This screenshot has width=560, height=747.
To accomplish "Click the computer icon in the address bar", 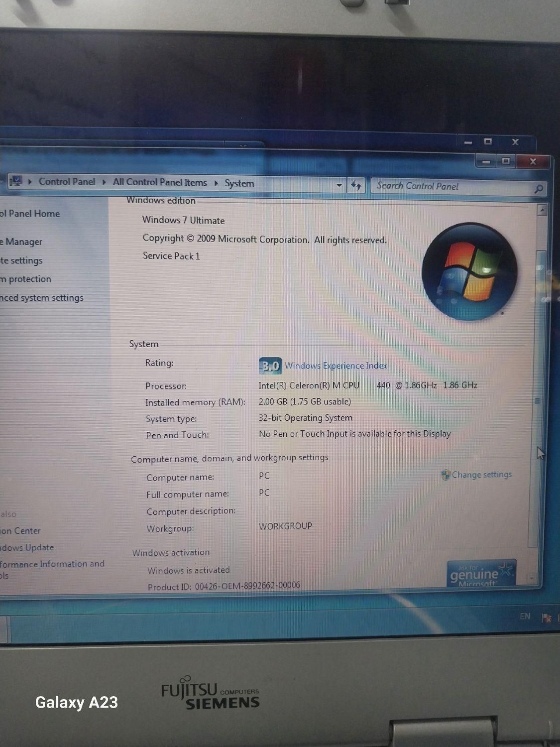I will click(16, 181).
